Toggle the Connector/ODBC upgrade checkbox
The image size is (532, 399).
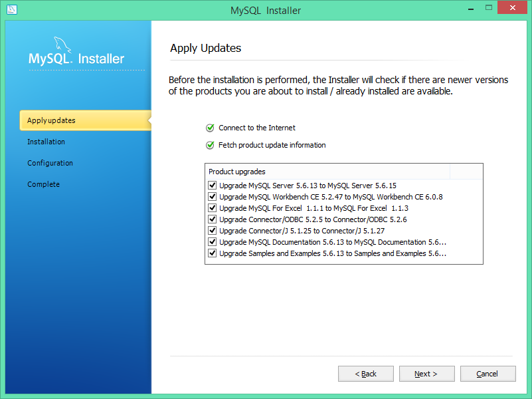pyautogui.click(x=213, y=219)
